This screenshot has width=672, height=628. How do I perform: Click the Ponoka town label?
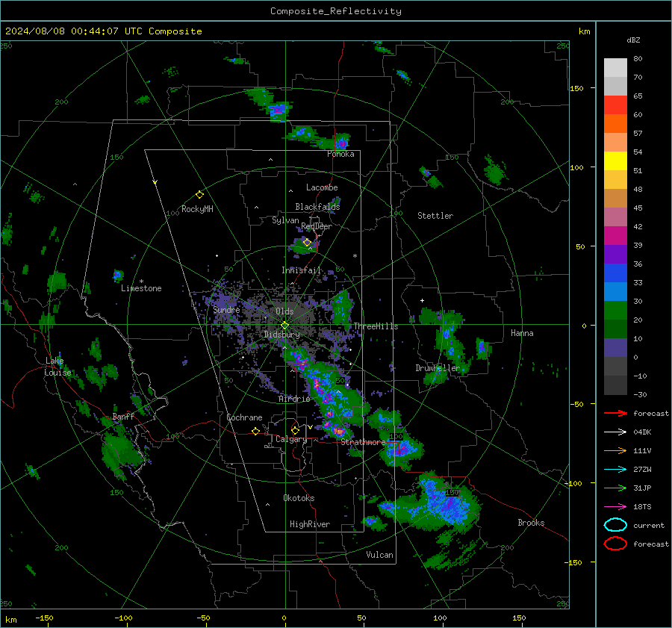coord(340,154)
